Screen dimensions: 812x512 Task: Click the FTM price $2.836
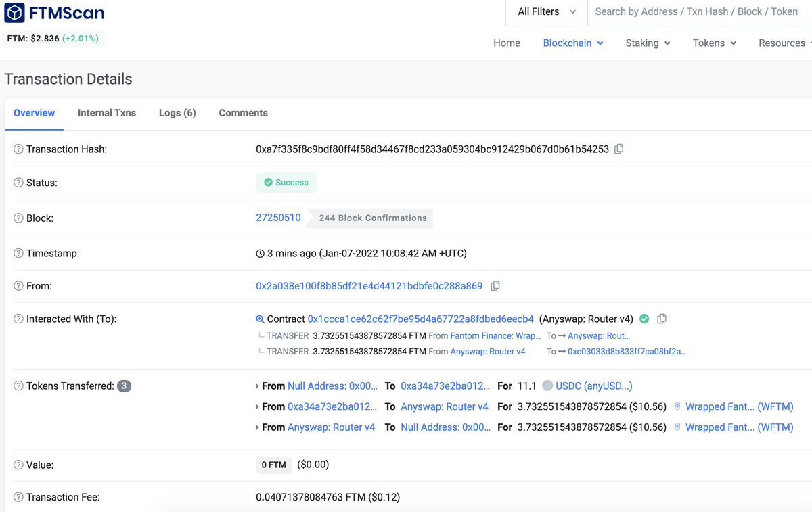click(32, 39)
